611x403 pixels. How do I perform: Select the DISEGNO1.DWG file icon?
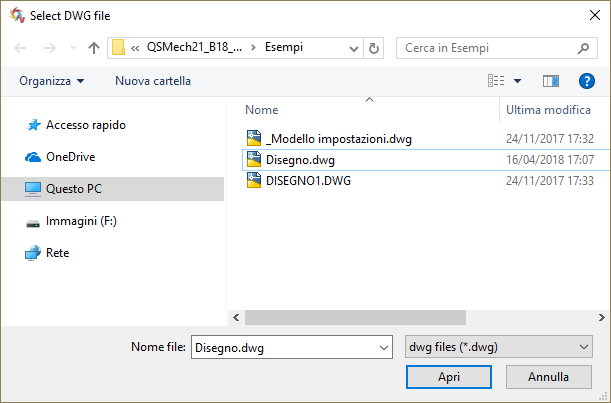(x=254, y=180)
